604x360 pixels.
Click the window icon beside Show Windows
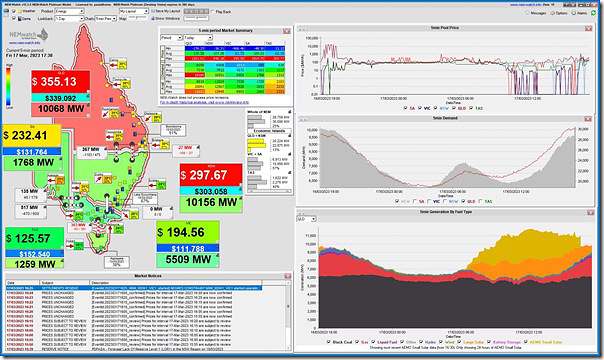tap(153, 18)
